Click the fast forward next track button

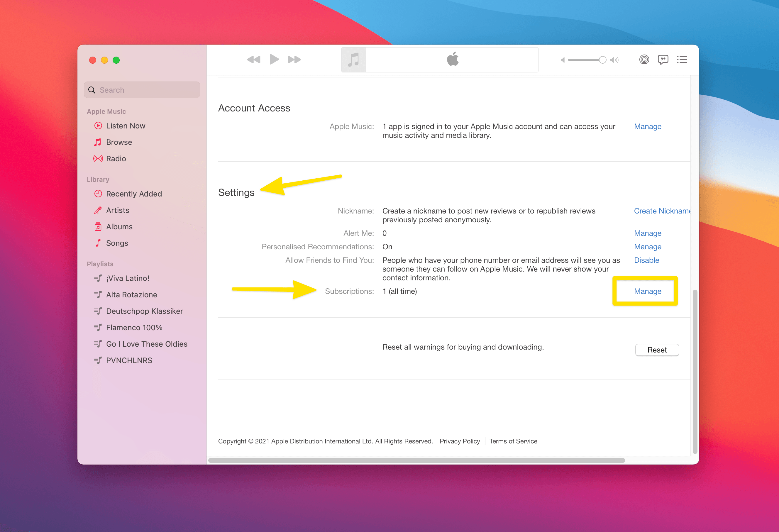(x=294, y=60)
